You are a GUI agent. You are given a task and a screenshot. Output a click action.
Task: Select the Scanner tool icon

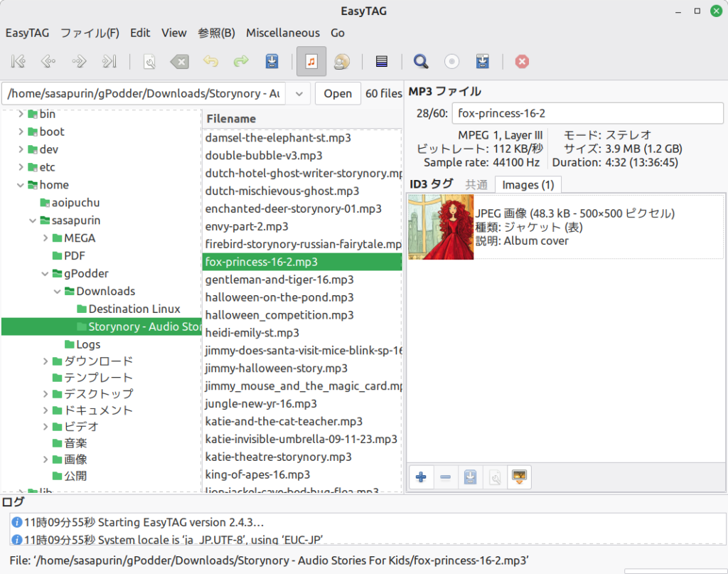pos(149,61)
